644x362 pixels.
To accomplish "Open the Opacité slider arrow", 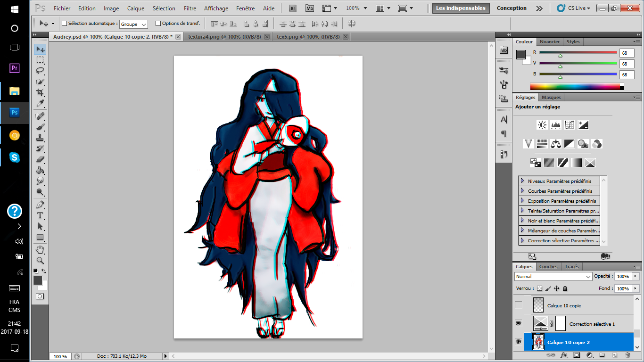I will [636, 276].
